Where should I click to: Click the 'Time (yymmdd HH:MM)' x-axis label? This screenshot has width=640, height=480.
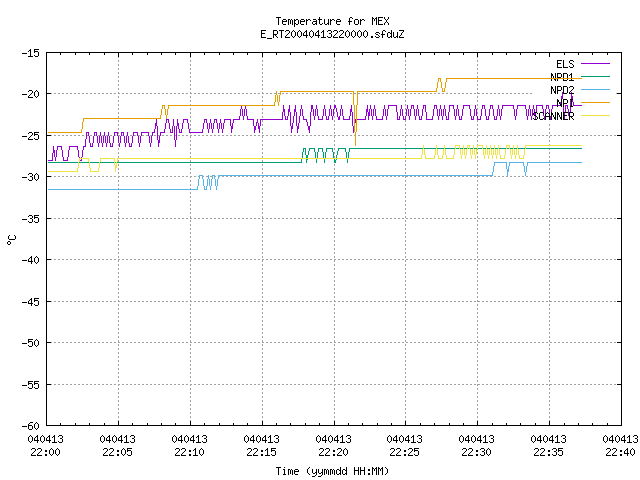click(332, 471)
